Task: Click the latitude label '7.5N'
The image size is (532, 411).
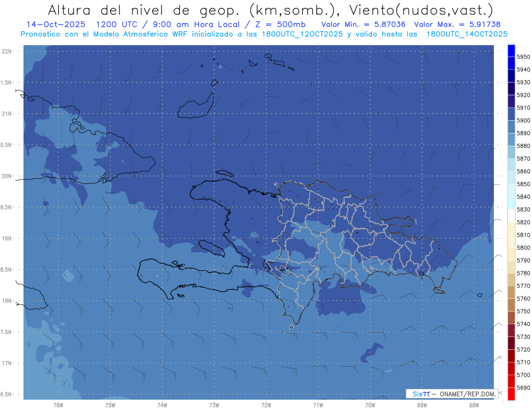Action: (7, 332)
